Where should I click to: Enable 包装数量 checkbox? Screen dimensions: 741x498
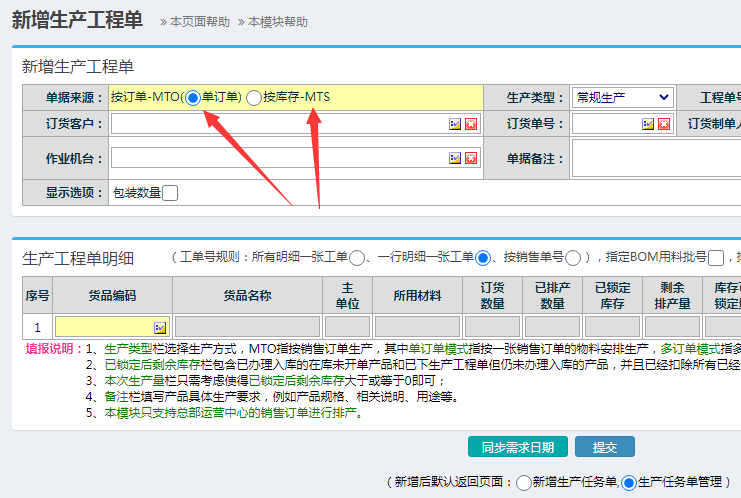tap(170, 193)
